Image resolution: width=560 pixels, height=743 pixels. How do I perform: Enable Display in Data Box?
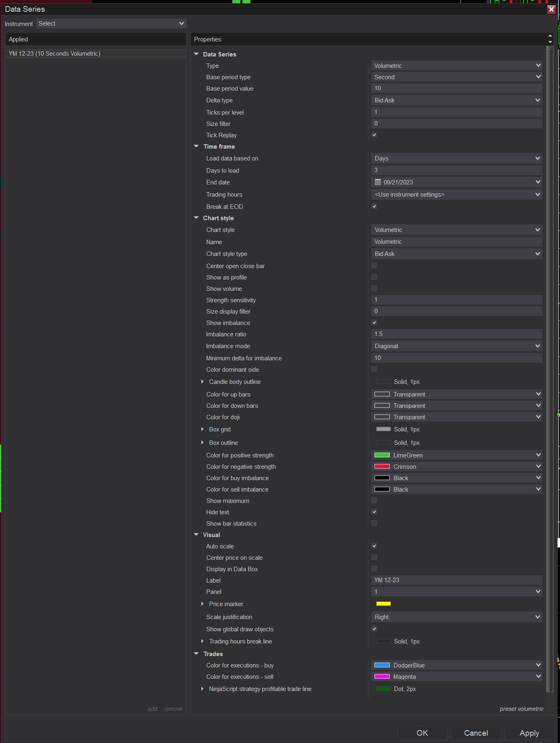[x=374, y=569]
